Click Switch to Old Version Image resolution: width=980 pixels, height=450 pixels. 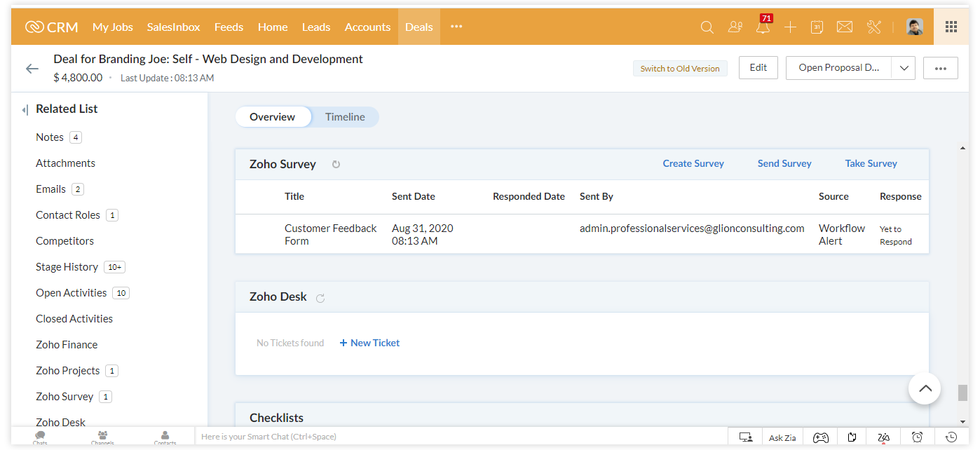coord(680,69)
